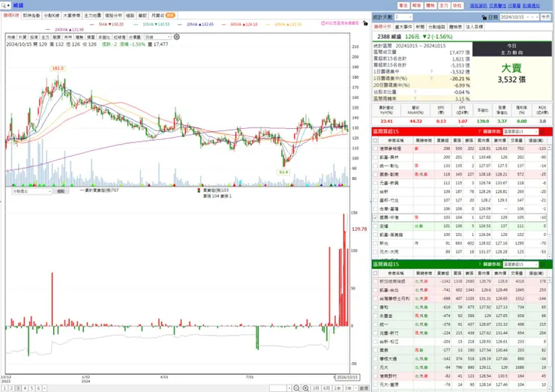Viewport: 555px width, 392px height.
Task: Switch to 重大事件 tab in right panel
Action: [403, 27]
